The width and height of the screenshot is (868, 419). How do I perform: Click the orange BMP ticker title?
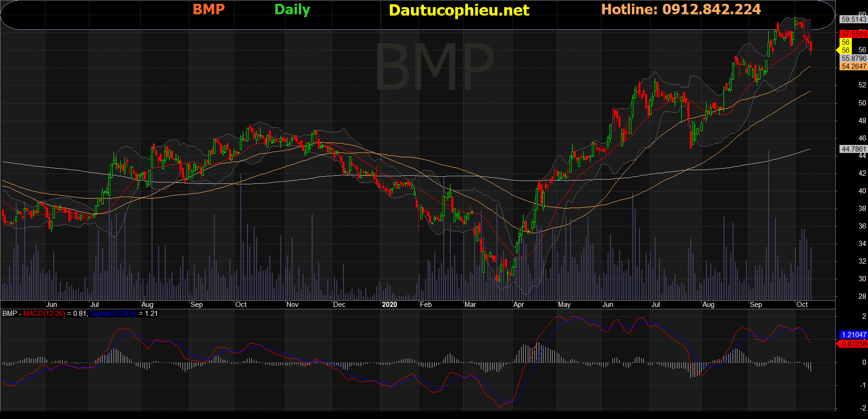click(209, 9)
